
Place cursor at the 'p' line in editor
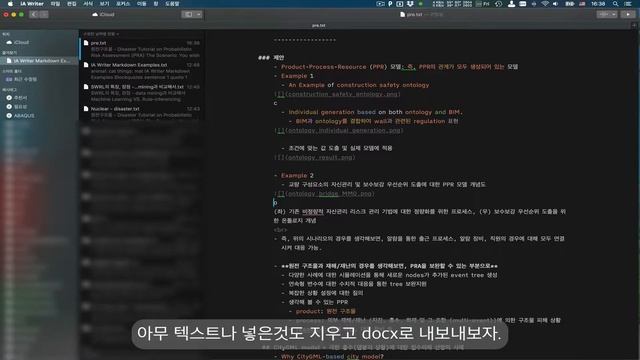tap(275, 202)
